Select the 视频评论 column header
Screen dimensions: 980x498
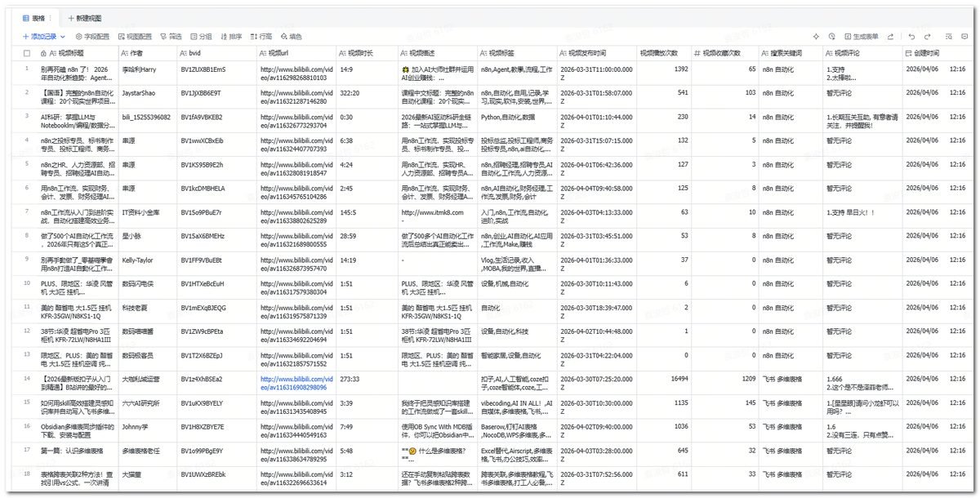(862, 53)
